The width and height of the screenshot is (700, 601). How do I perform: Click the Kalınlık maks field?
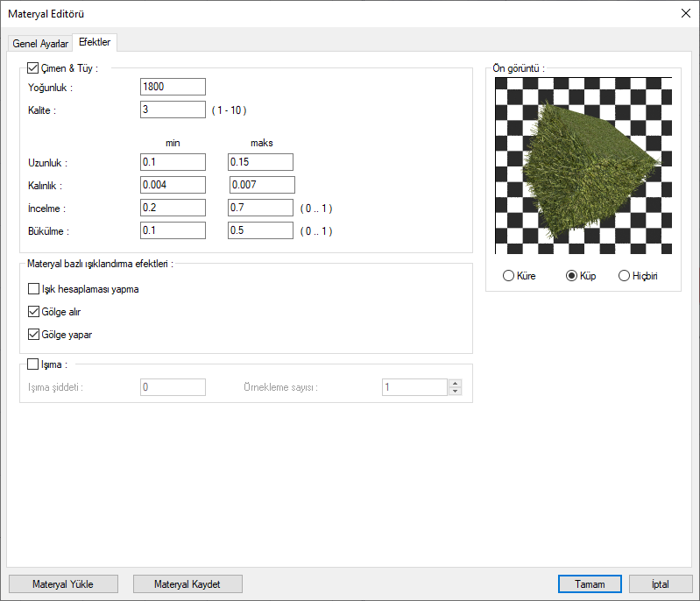pyautogui.click(x=262, y=185)
